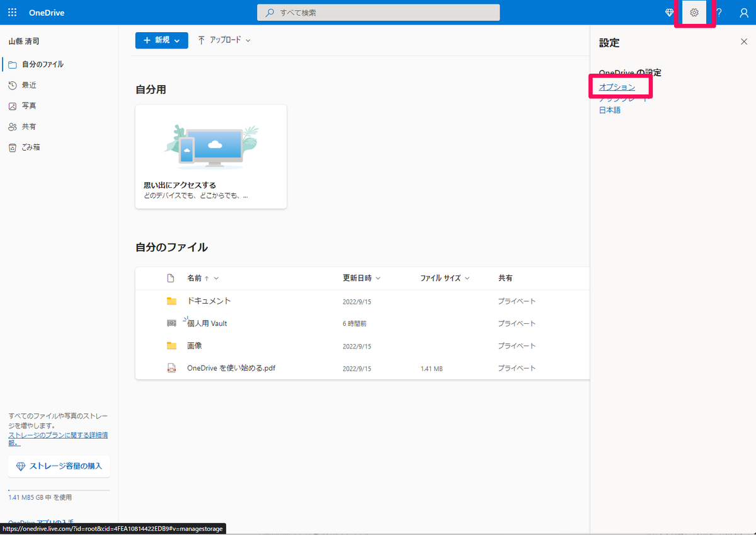The image size is (756, 535).
Task: Click ストレージ容量の購入 button
Action: click(x=59, y=466)
